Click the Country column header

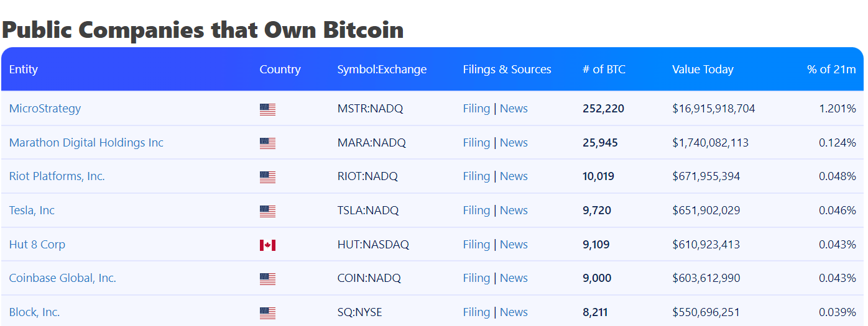[x=280, y=70]
